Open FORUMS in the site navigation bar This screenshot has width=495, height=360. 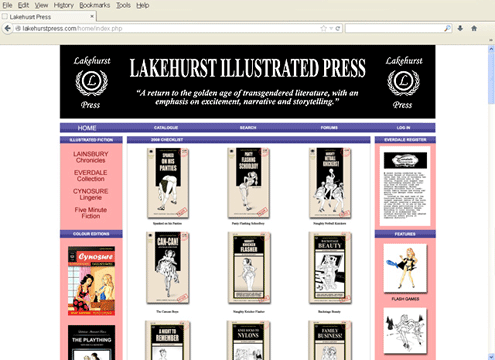coord(329,128)
